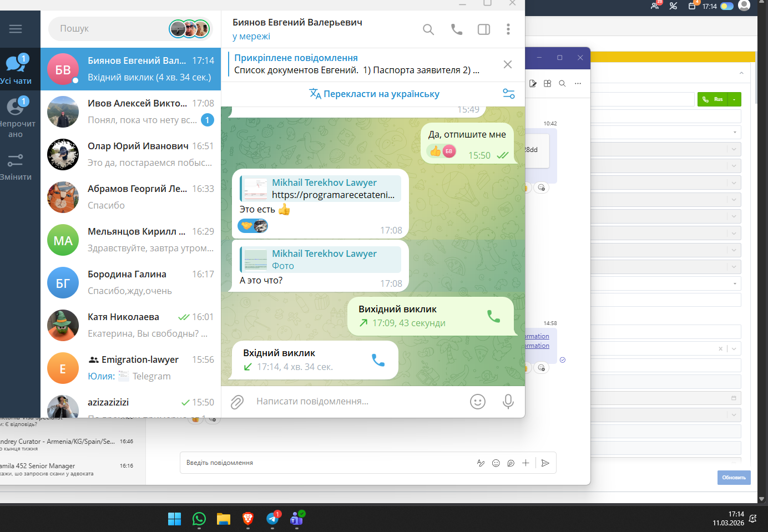Close the pinned message banner
This screenshot has width=768, height=532.
(x=508, y=64)
